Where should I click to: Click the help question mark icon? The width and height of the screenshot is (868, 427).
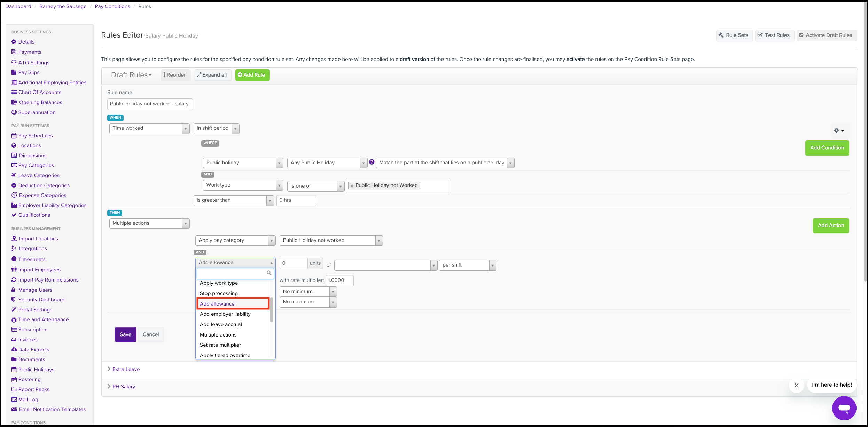tap(372, 162)
